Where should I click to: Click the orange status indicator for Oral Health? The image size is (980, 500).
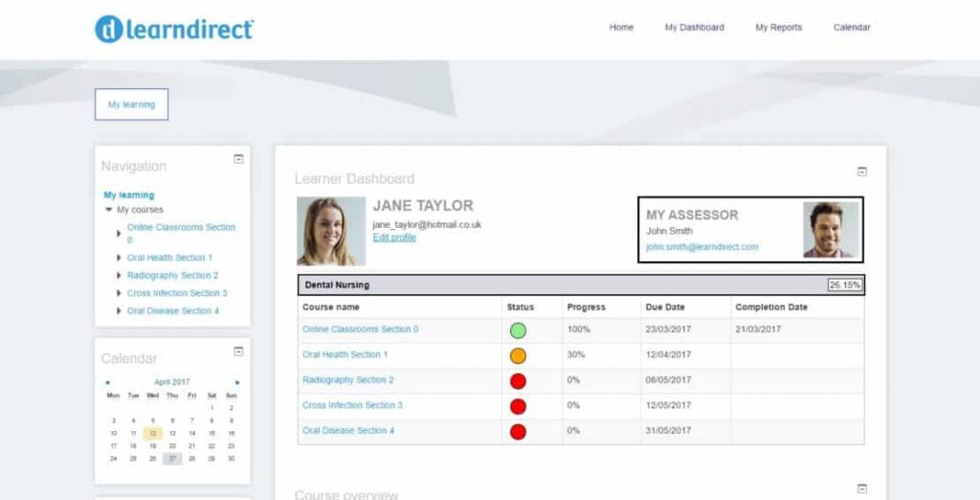(518, 355)
